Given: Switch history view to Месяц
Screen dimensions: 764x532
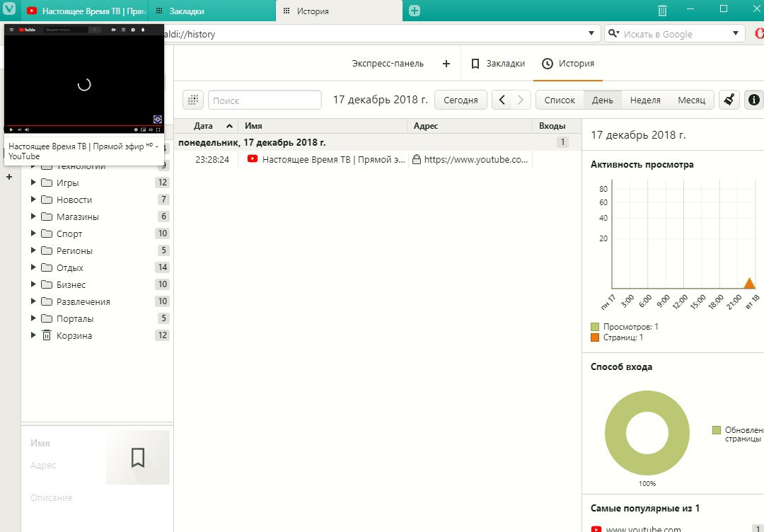Looking at the screenshot, I should coord(691,100).
